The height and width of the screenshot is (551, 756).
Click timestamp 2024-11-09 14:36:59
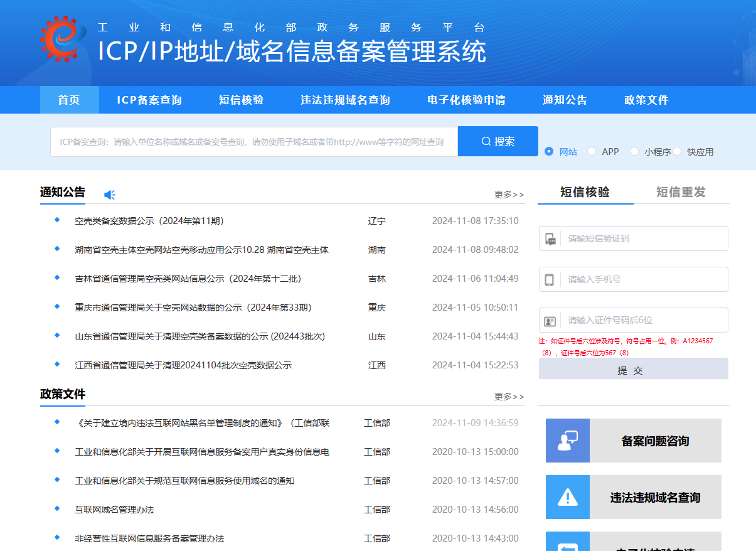coord(476,423)
